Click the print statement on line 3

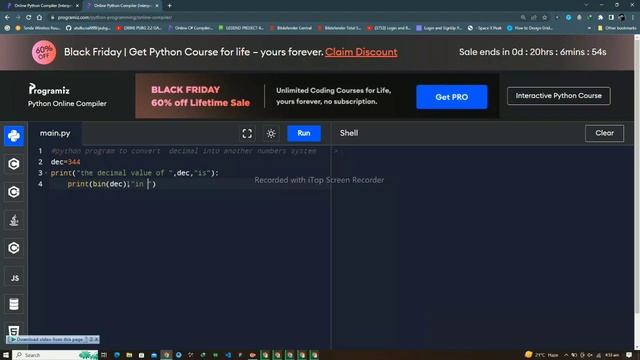pos(135,173)
